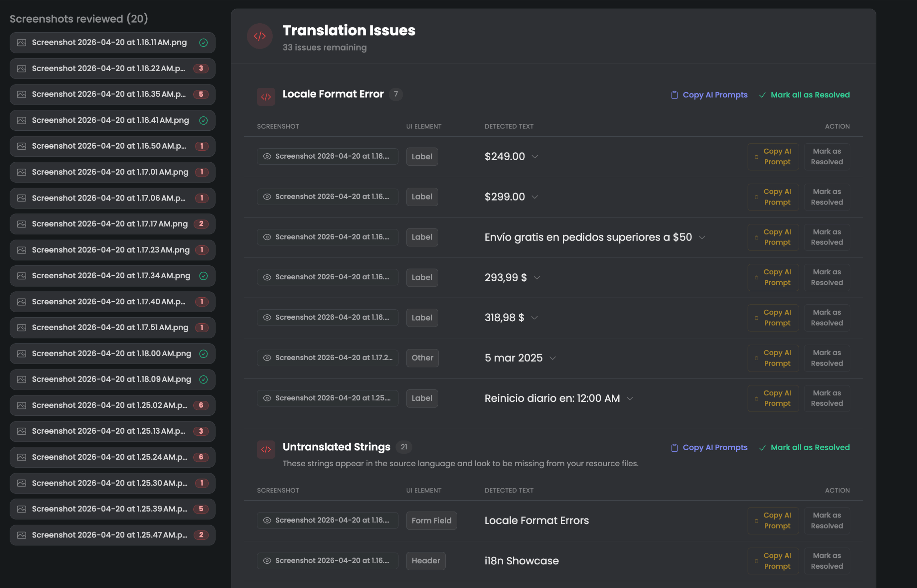917x588 pixels.
Task: Click the round code icon beside Translation Issues
Action: tap(260, 36)
